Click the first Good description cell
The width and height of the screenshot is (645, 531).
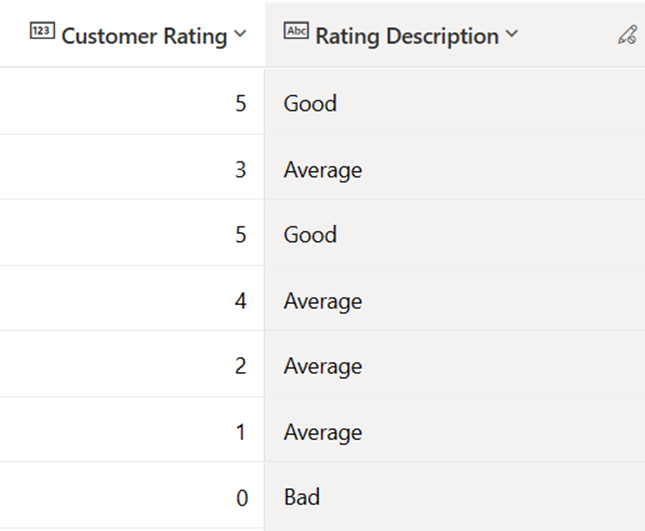[x=455, y=102]
